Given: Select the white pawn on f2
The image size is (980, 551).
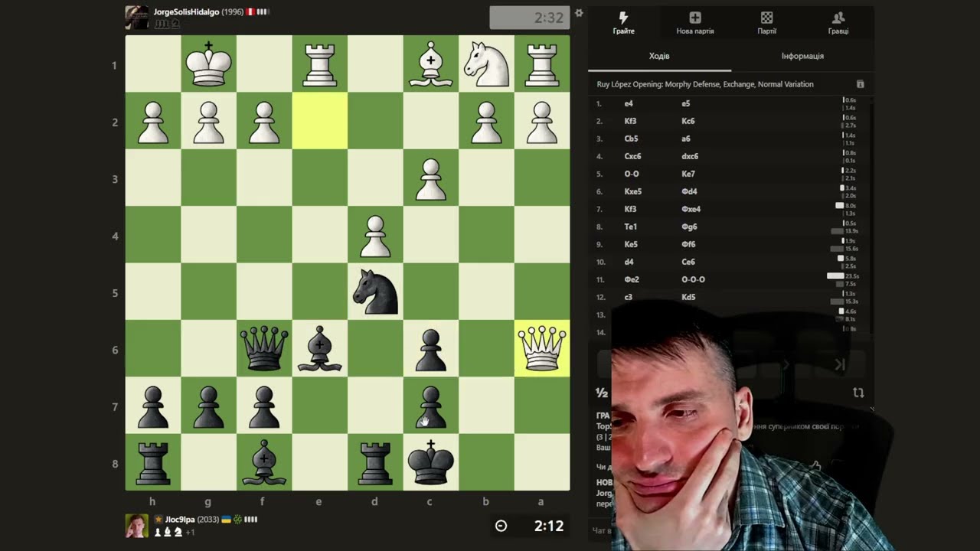Looking at the screenshot, I should click(x=264, y=122).
